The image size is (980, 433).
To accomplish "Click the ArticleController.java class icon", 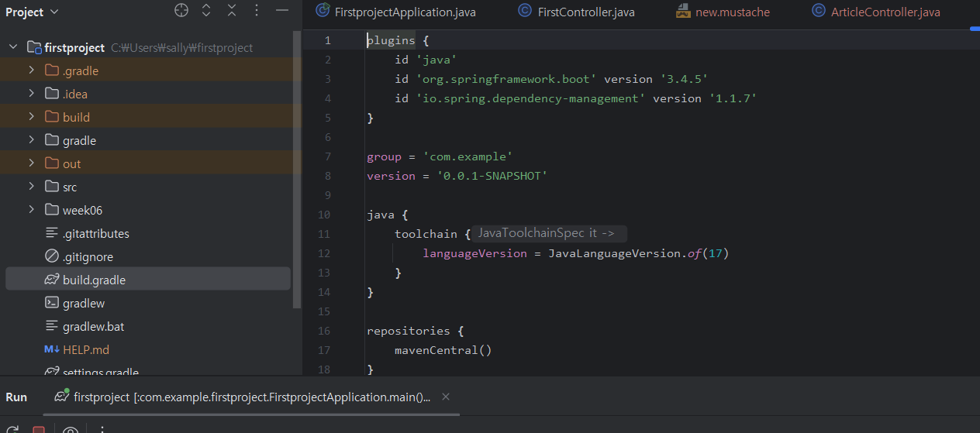I will [x=819, y=11].
